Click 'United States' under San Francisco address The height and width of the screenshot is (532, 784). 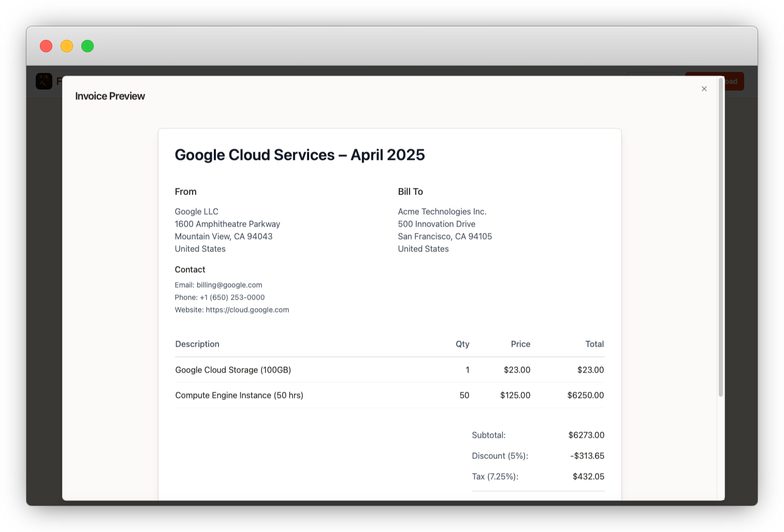point(424,249)
